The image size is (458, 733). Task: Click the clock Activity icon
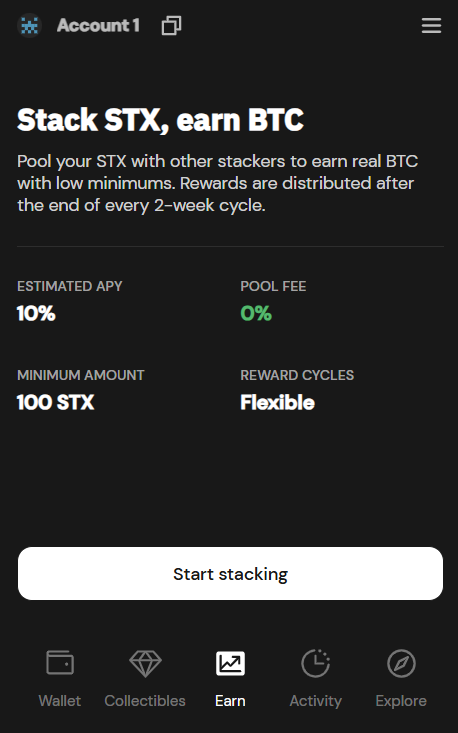coord(315,663)
